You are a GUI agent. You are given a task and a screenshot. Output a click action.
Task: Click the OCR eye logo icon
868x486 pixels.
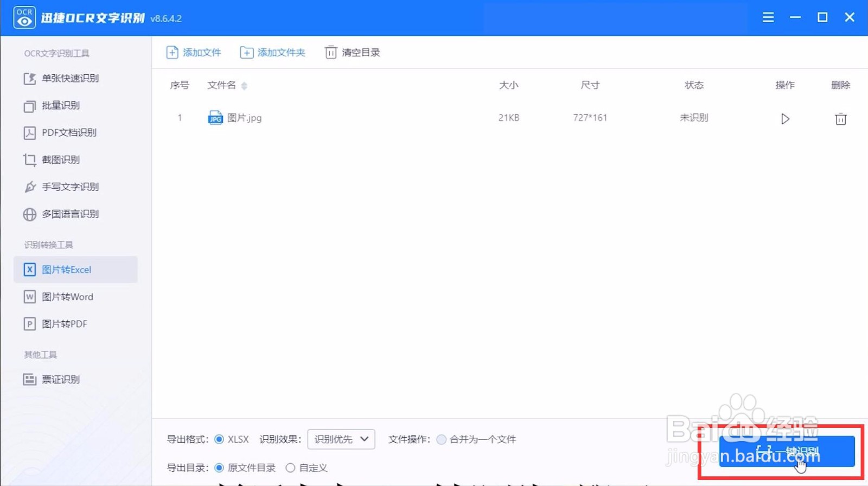click(24, 17)
